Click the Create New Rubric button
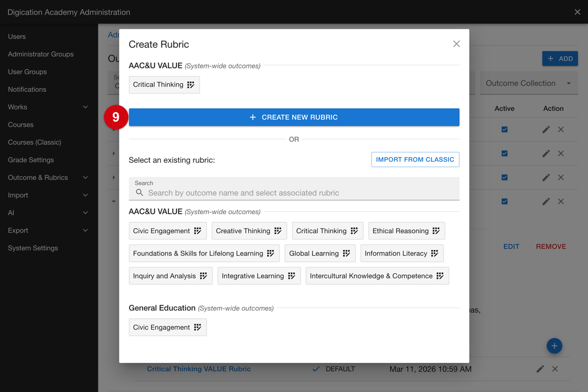 [x=293, y=117]
